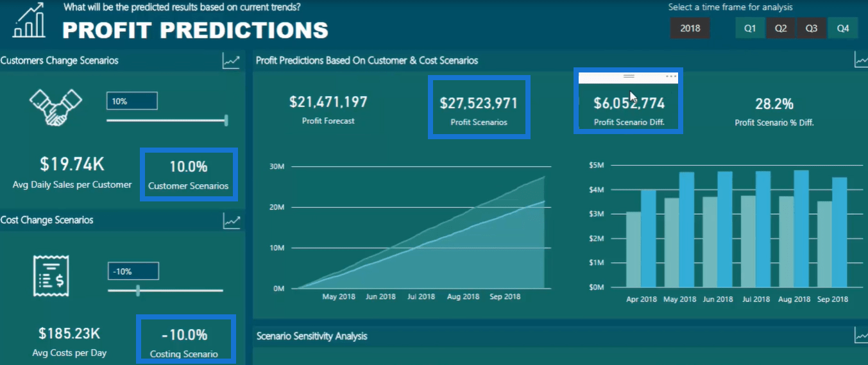Select the Q2 quarter button
Viewport: 868px width, 365px height.
click(781, 28)
